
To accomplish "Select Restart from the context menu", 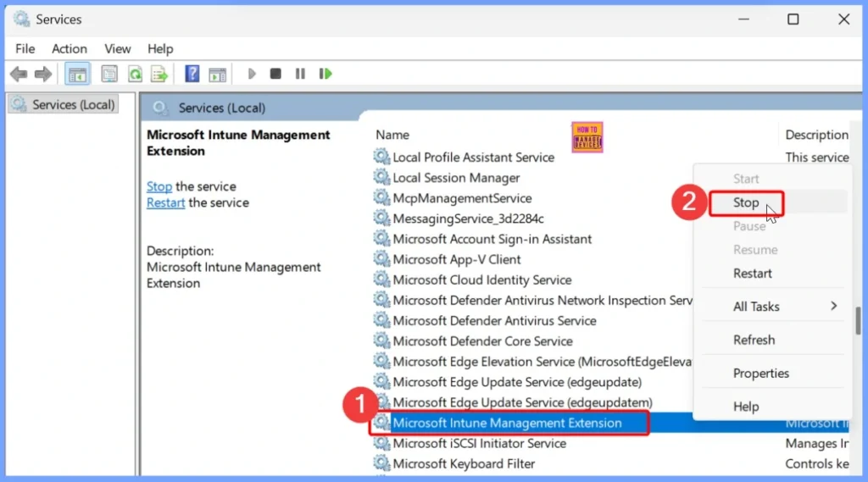I will [753, 274].
